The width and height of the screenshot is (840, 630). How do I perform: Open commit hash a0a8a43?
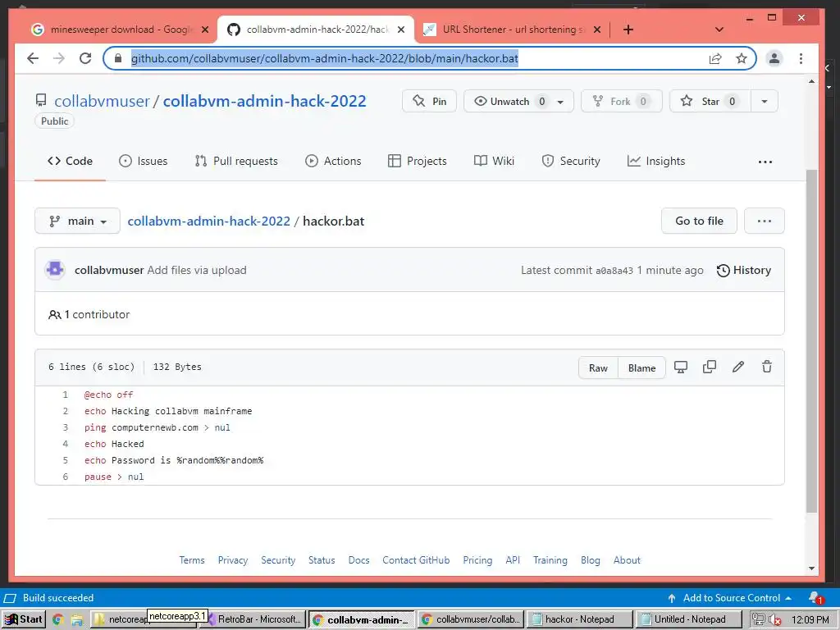point(614,271)
